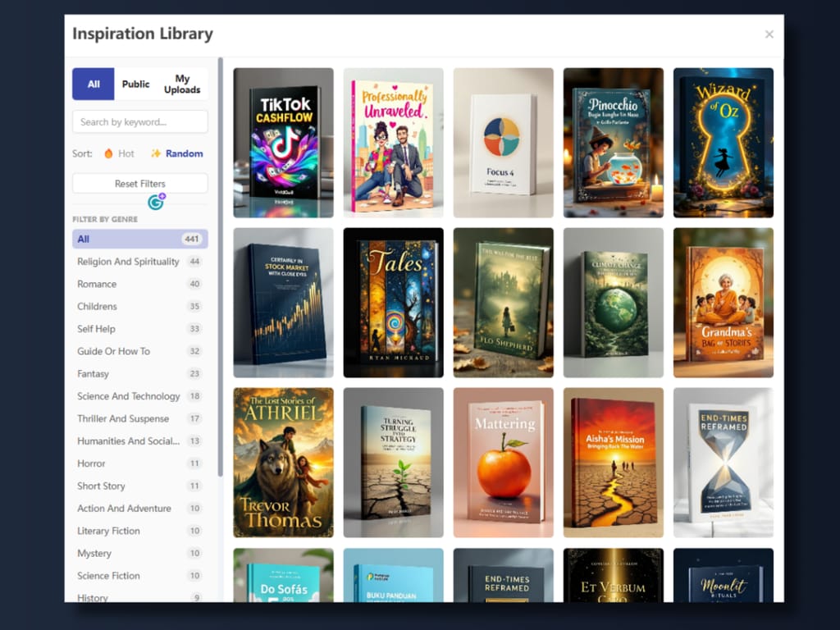This screenshot has width=840, height=630.
Task: Click the Reset Filters button
Action: (x=139, y=184)
